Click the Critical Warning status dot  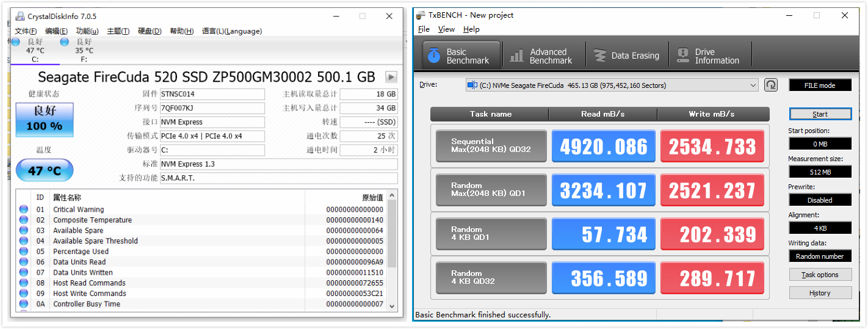(x=24, y=209)
